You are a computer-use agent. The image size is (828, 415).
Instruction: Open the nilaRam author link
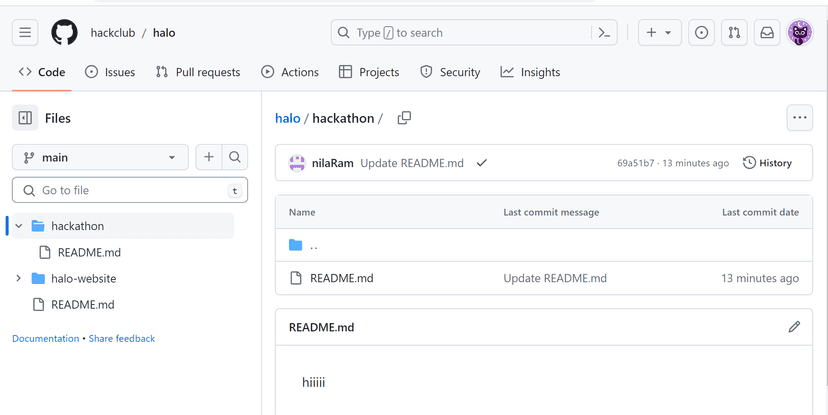pos(332,163)
